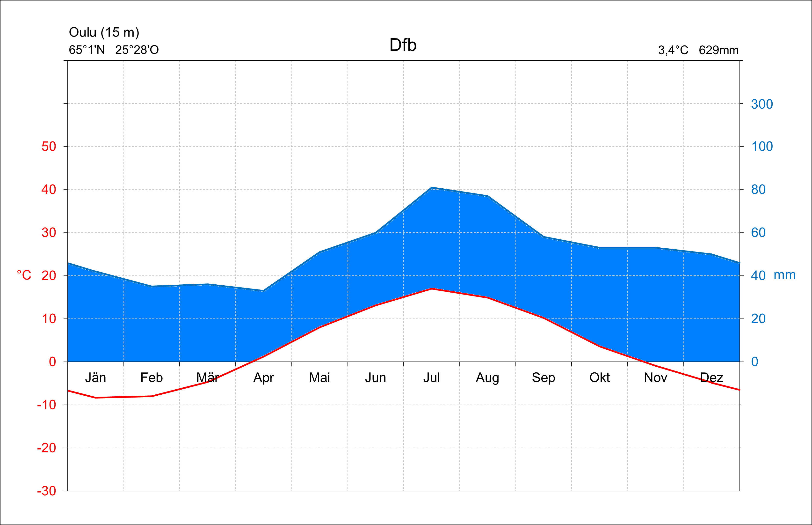Click the July precipitation peak point
This screenshot has height=525, width=812.
coord(432,187)
